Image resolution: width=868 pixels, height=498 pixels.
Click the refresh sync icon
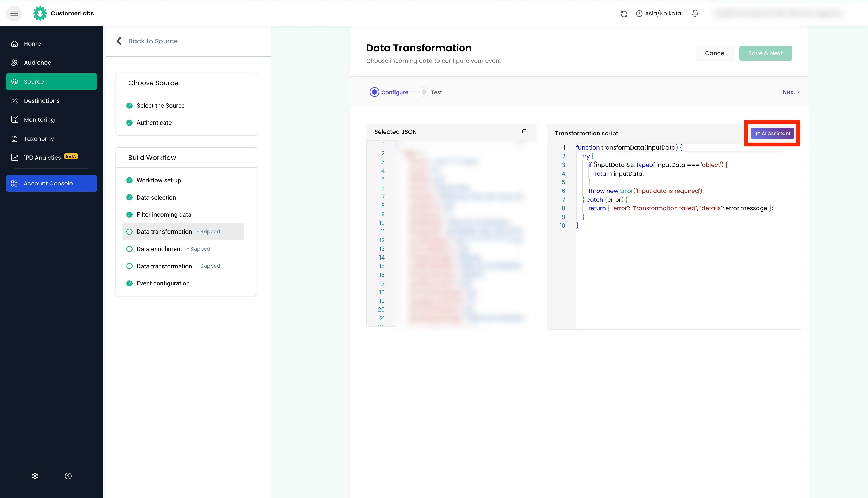[624, 14]
